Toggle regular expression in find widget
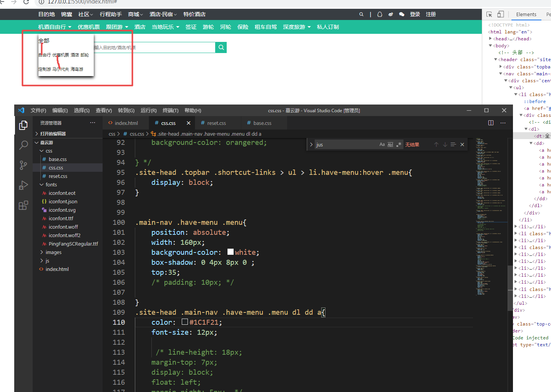Image resolution: width=551 pixels, height=392 pixels. coord(399,145)
